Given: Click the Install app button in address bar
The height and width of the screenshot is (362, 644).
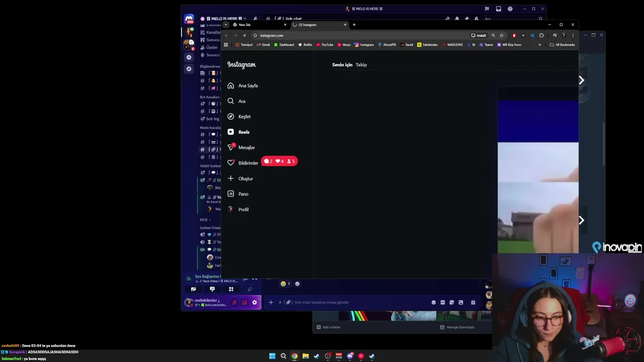Looking at the screenshot, I should [478, 35].
